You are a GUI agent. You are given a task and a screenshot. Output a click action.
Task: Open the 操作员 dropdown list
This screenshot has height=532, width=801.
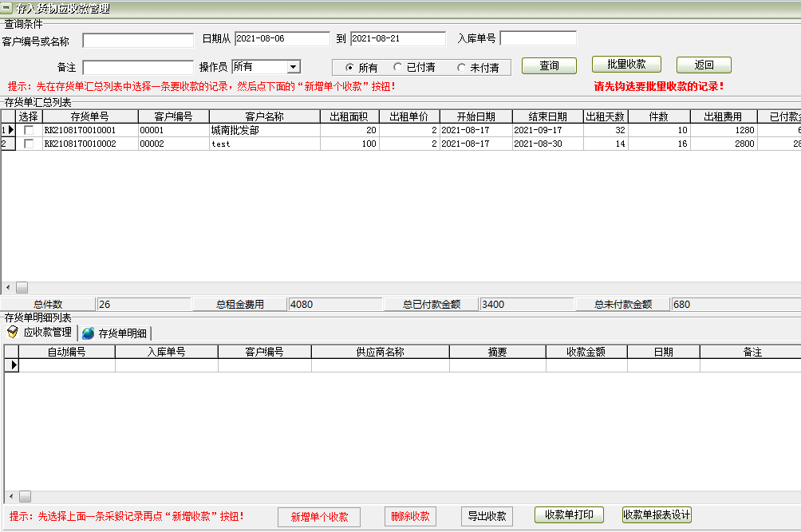click(x=294, y=67)
